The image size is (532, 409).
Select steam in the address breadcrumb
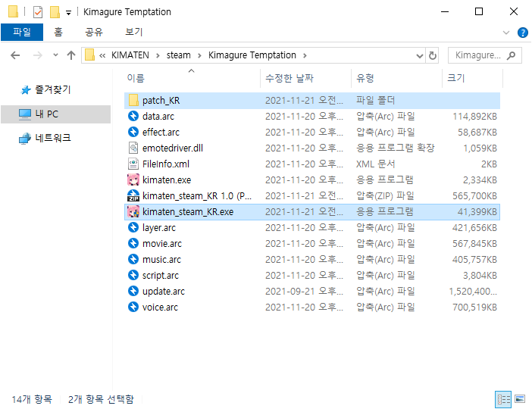178,55
